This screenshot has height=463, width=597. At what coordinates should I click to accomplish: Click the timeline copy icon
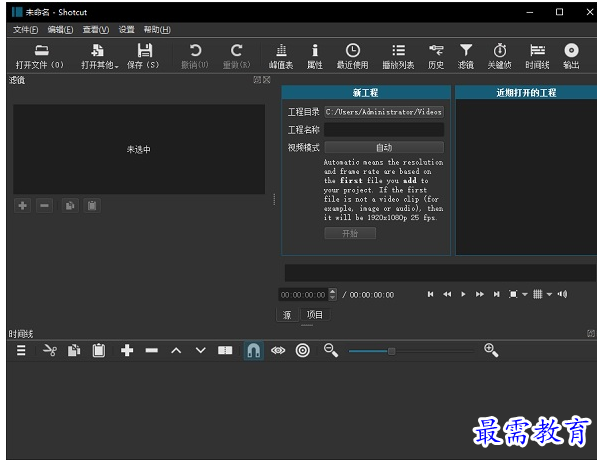coord(74,350)
